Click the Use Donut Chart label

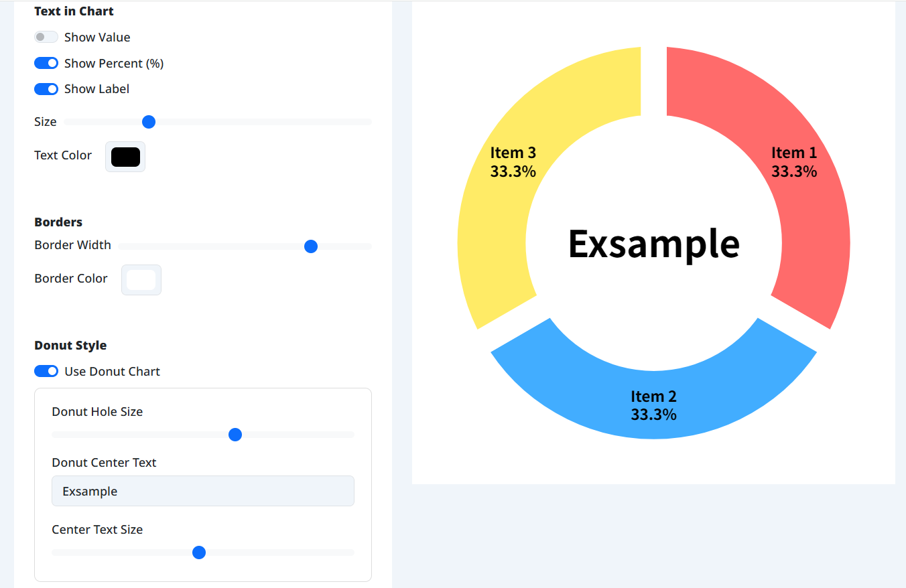tap(112, 372)
